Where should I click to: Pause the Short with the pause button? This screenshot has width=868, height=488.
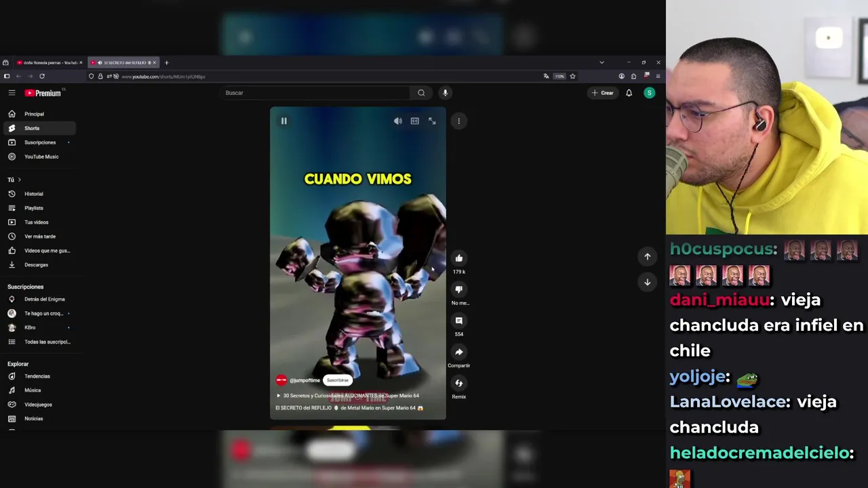pyautogui.click(x=284, y=121)
